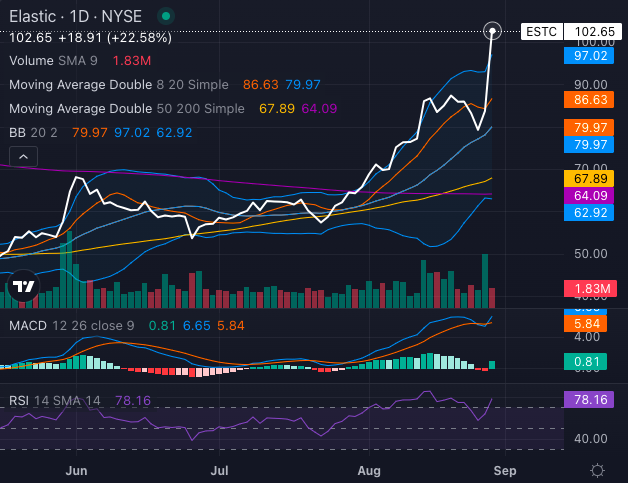Click the 62.92 value in BB legend
Viewport: 628px width, 483px height.
point(174,133)
